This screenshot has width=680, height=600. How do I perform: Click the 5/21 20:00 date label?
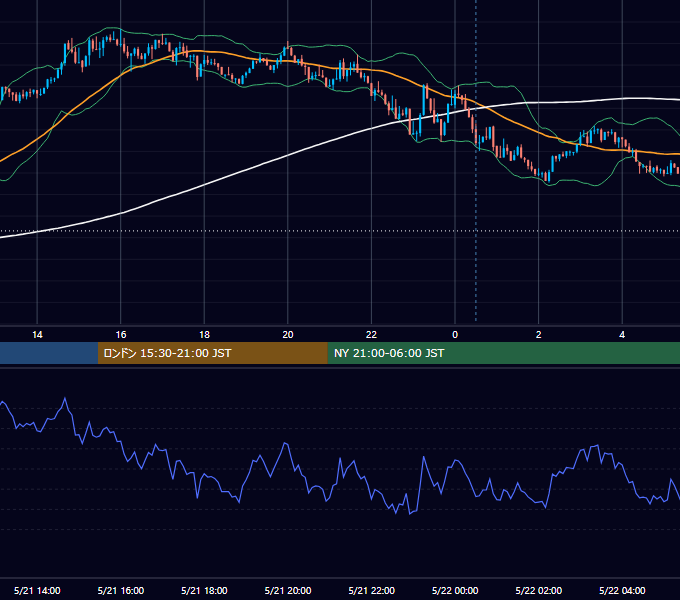pos(288,590)
